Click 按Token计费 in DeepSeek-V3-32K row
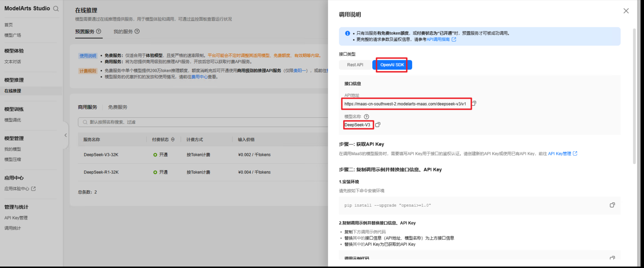 pos(198,155)
